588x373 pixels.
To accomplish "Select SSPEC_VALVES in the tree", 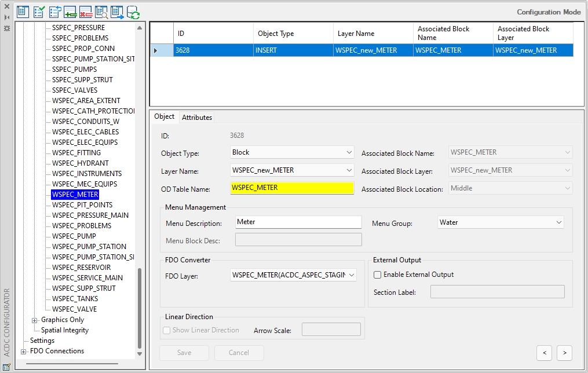I will click(x=75, y=90).
